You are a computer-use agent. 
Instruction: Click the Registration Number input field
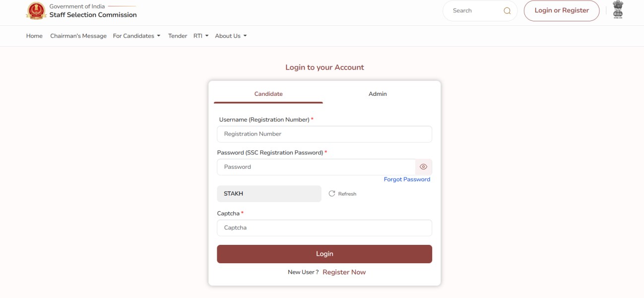[x=324, y=134]
